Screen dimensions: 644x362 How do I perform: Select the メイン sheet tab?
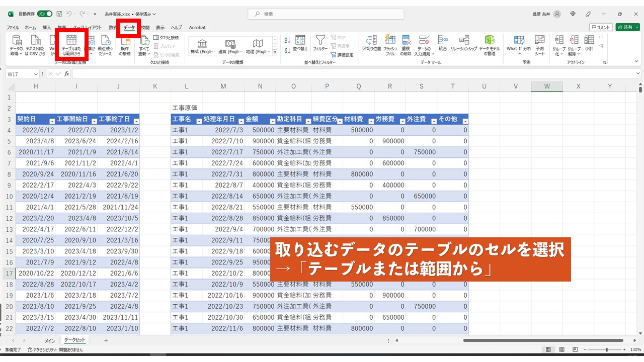49,340
